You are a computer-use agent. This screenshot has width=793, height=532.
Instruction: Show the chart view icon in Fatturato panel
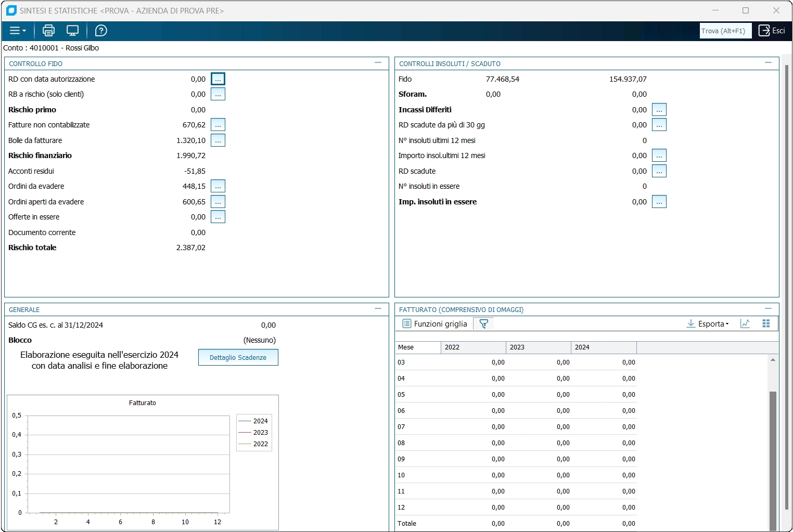(745, 324)
